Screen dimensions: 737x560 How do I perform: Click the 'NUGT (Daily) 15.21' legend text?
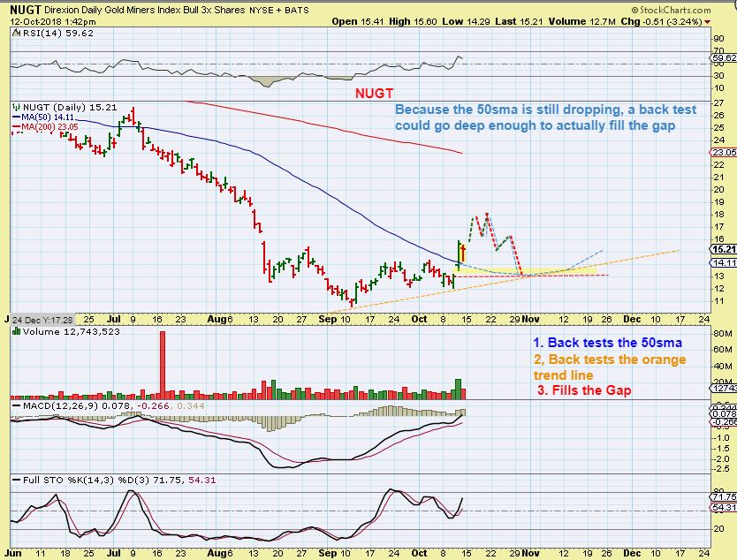[70, 107]
